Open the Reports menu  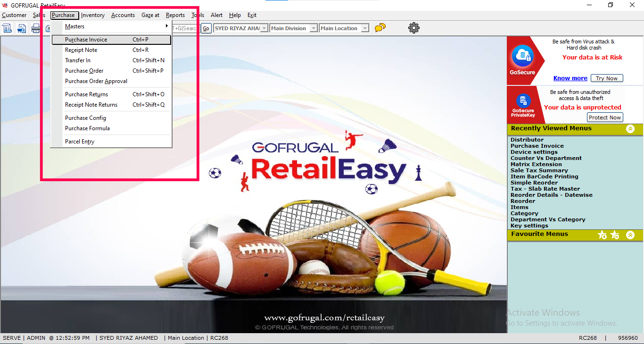(x=175, y=15)
